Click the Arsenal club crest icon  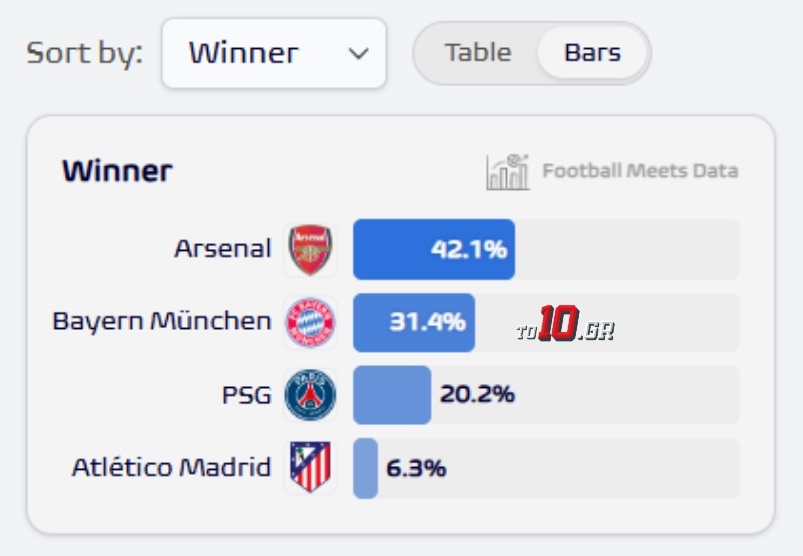coord(310,250)
